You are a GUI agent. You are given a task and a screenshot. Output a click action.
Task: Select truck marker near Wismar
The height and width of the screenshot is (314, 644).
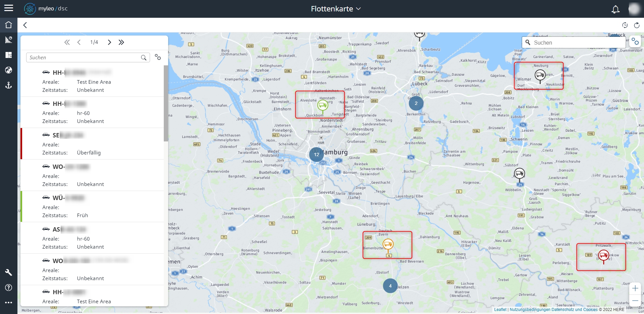tap(540, 76)
